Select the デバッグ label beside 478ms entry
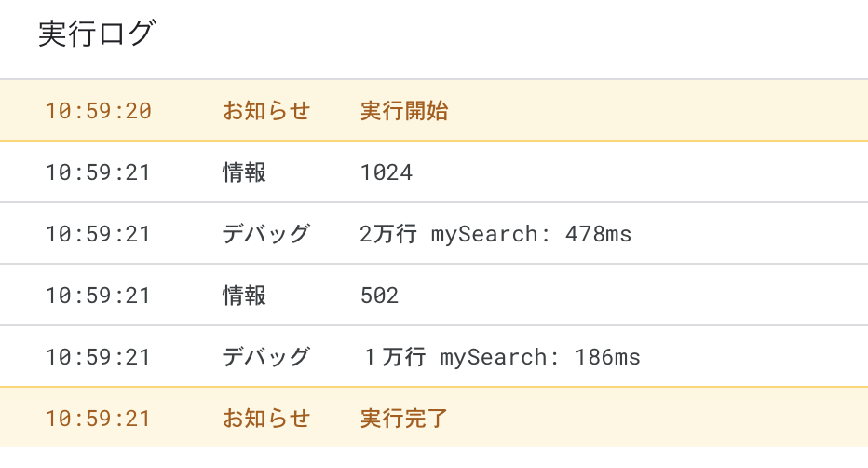Image resolution: width=868 pixels, height=468 pixels. coord(266,234)
